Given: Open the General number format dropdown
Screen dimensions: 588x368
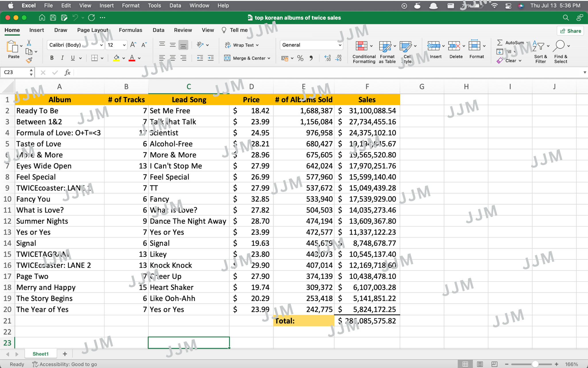Looking at the screenshot, I should 340,45.
